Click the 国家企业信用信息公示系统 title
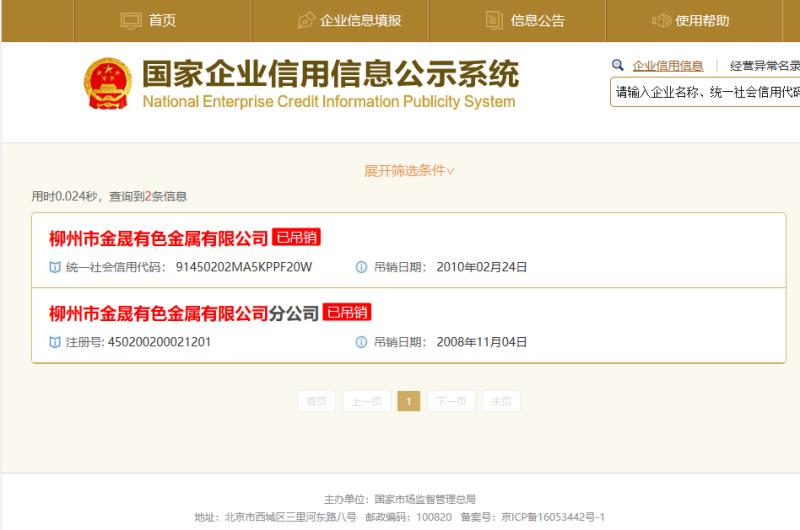The image size is (800, 530). click(x=330, y=74)
